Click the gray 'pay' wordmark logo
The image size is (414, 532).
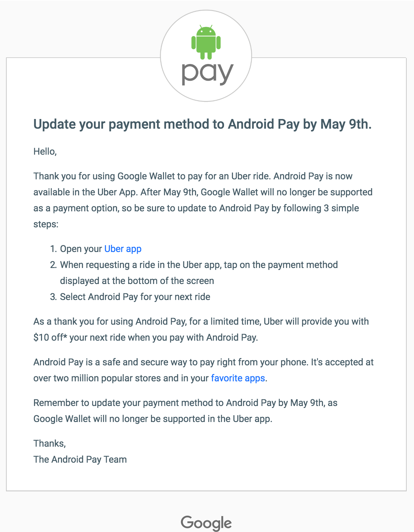207,73
